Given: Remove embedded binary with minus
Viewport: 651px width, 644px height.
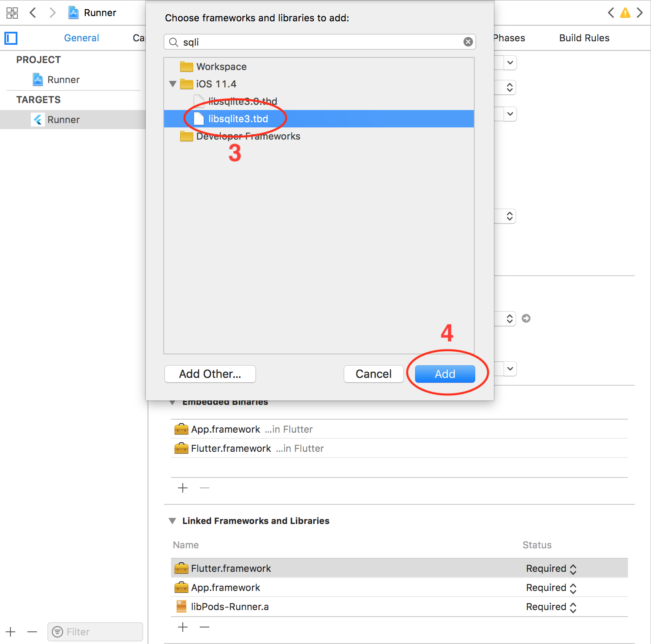Looking at the screenshot, I should click(x=205, y=488).
